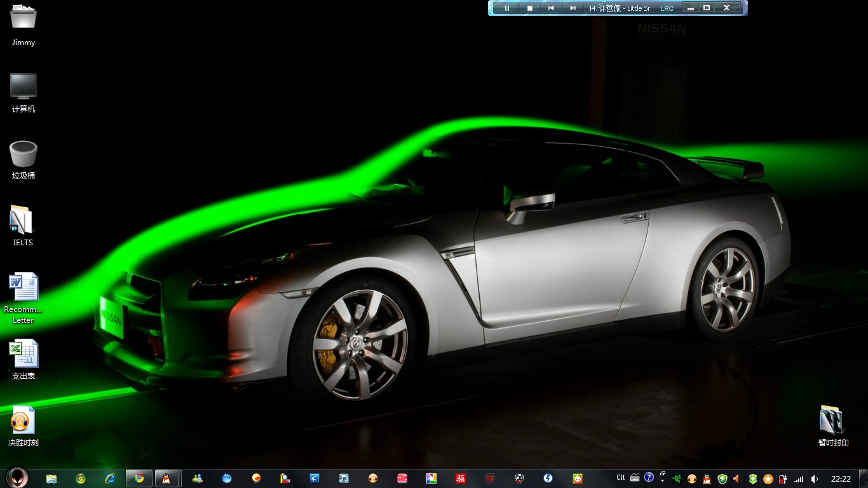Screen dimensions: 868x488
Task: Open Windows Explorer from the taskbar
Action: pyautogui.click(x=51, y=478)
